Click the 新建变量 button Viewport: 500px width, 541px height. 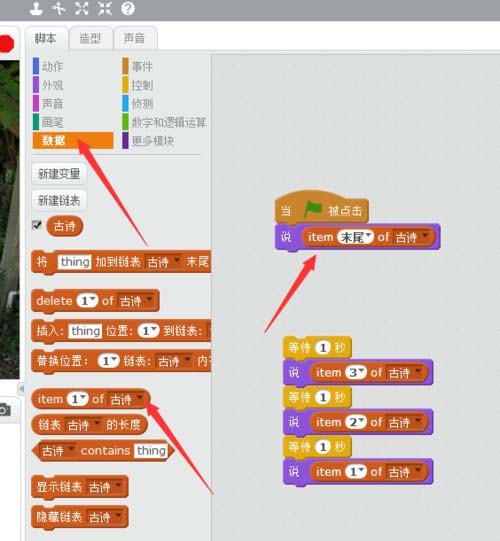click(59, 174)
